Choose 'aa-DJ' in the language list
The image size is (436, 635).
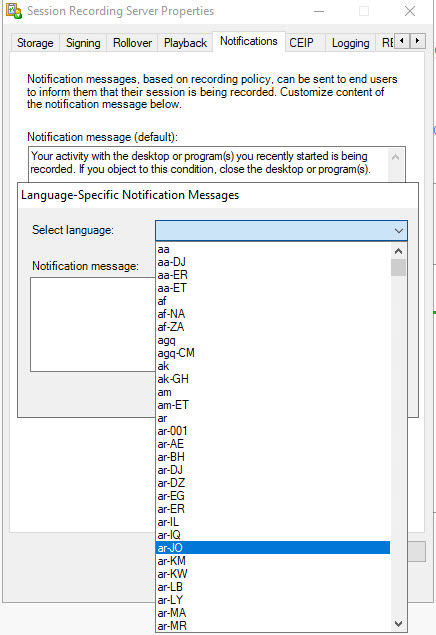pos(273,262)
